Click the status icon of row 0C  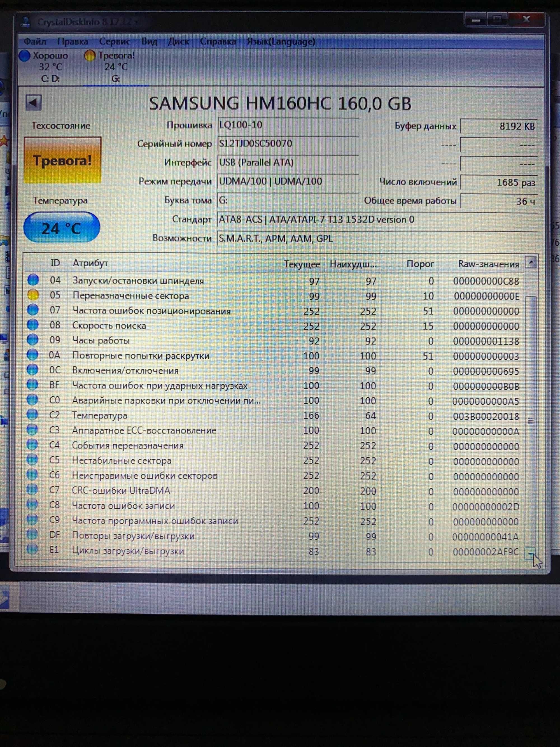[32, 369]
